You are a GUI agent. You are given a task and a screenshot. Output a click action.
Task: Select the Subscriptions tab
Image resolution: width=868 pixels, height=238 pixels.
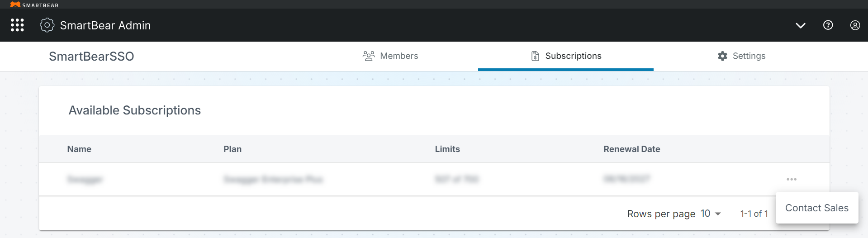point(566,56)
